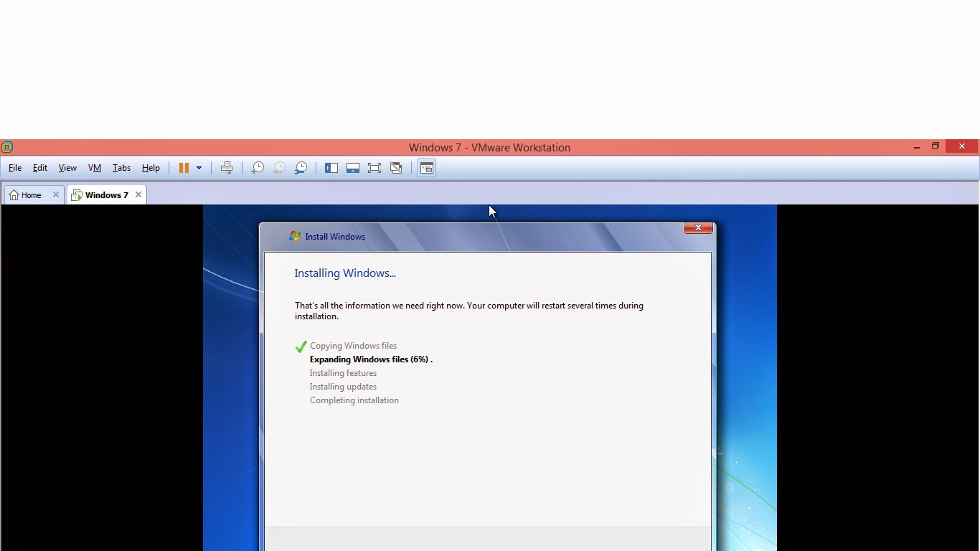This screenshot has height=551, width=980.
Task: Toggle the library sidebar panel icon
Action: coord(331,168)
